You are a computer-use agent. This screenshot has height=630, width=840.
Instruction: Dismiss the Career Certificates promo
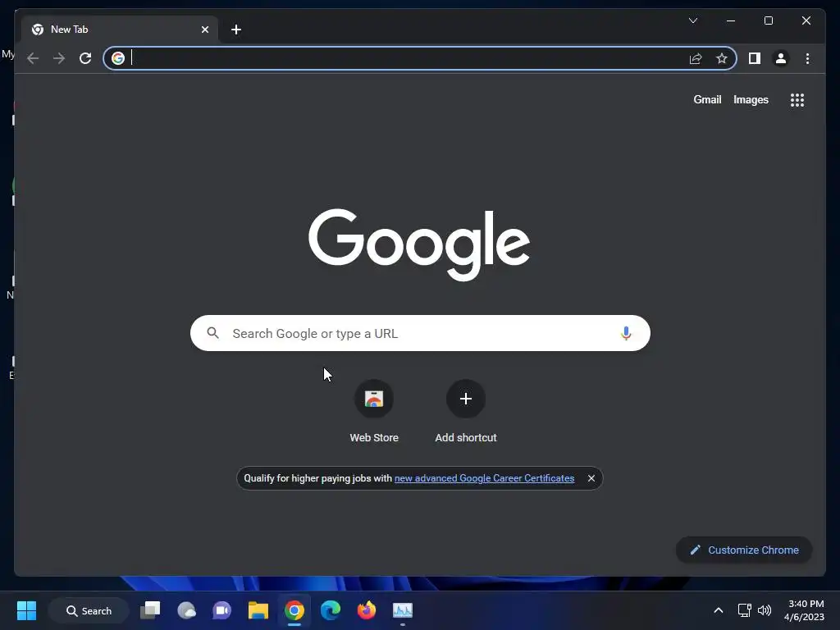[591, 478]
